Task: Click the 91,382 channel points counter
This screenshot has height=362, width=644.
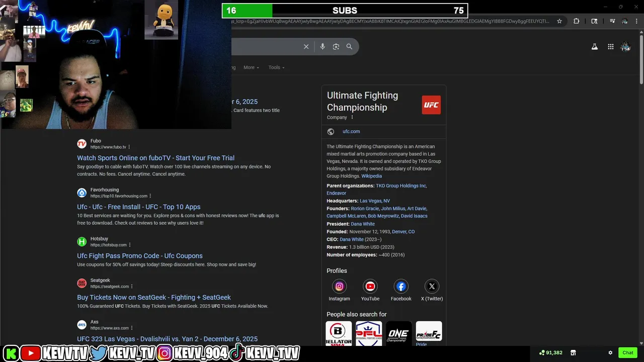Action: (550, 352)
